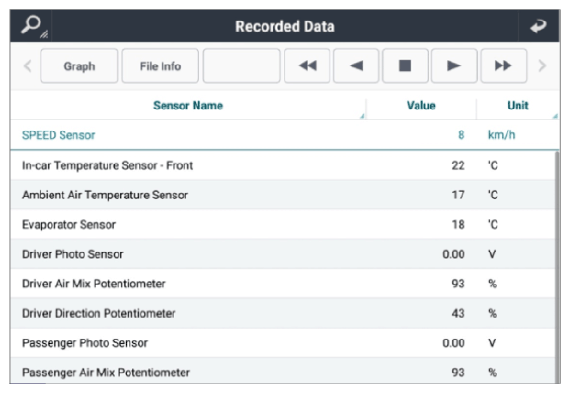Stop playback with the square button
570x393 pixels.
click(x=405, y=66)
